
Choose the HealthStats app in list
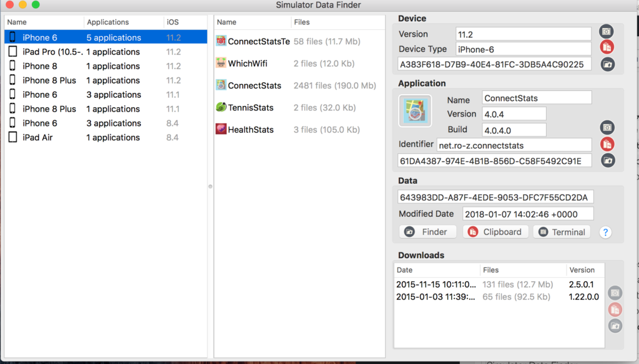click(250, 130)
